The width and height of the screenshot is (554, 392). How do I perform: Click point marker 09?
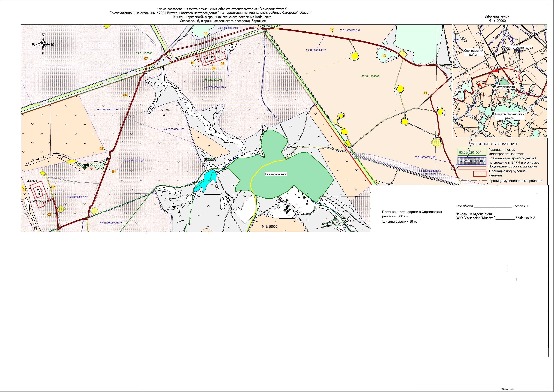pos(213,68)
